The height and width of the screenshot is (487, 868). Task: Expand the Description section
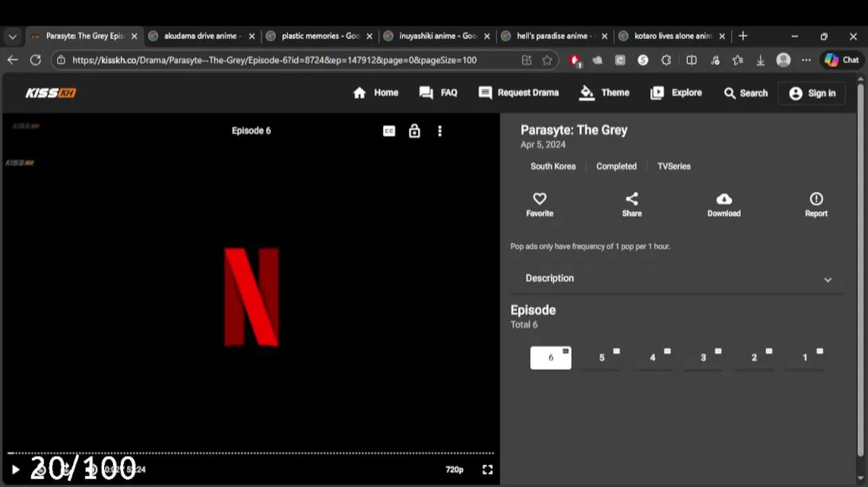[678, 279]
